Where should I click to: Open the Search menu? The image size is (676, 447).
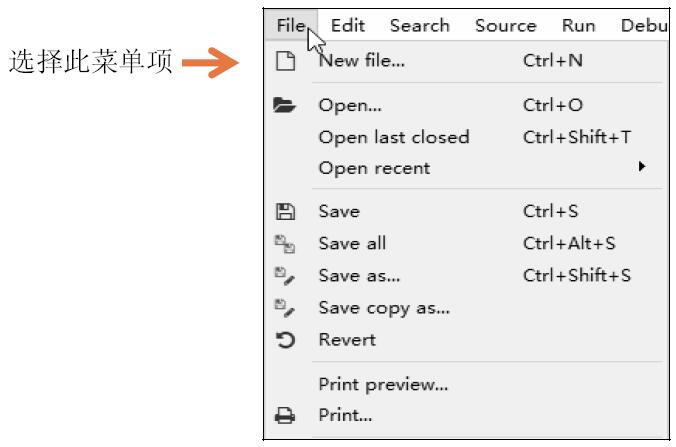(419, 25)
